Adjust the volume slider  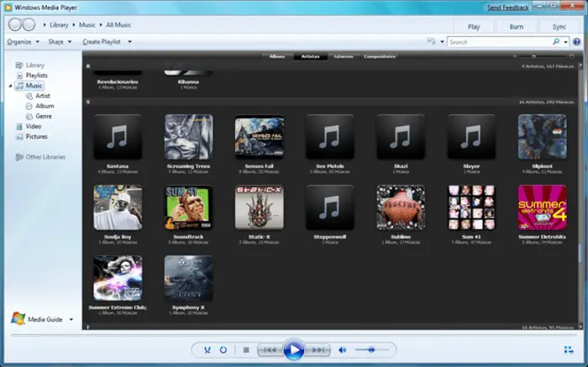[x=370, y=349]
